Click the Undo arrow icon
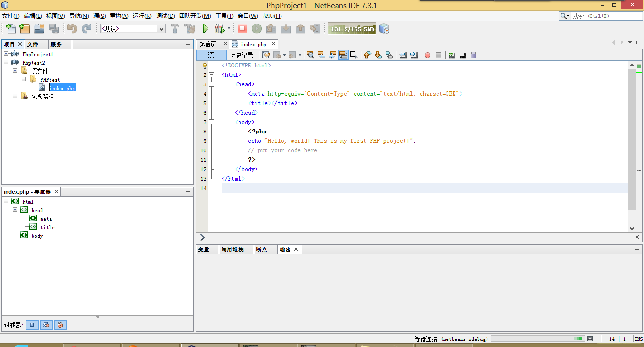The height and width of the screenshot is (347, 644). (x=72, y=29)
